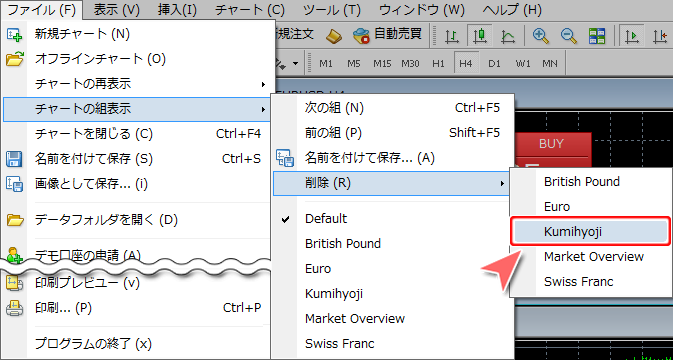This screenshot has height=360, width=673.
Task: Click the tile windows icon
Action: click(x=597, y=36)
